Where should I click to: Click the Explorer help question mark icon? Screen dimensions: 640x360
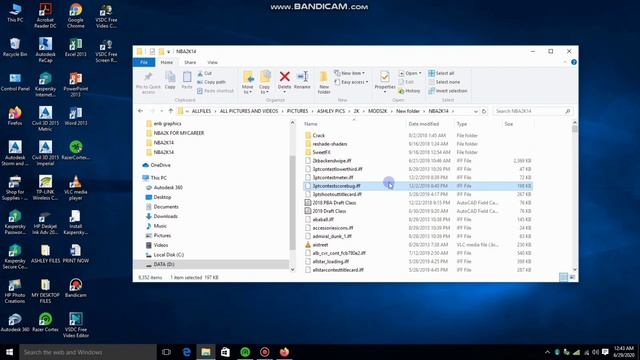coord(573,62)
